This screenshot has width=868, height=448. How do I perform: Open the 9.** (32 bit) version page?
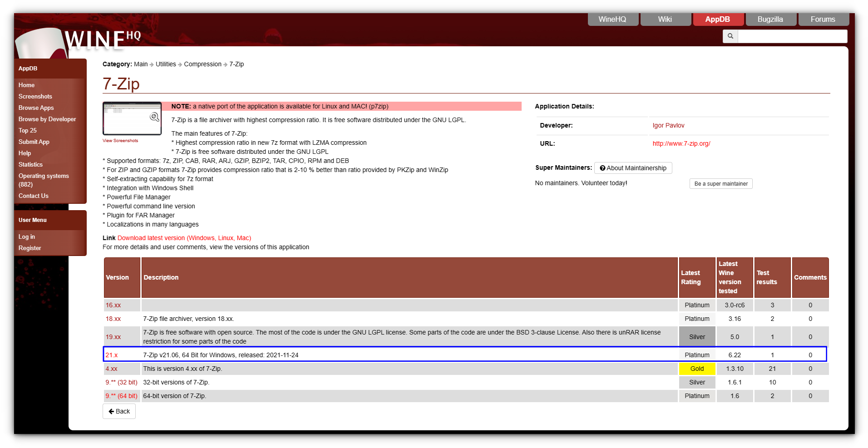coord(121,382)
